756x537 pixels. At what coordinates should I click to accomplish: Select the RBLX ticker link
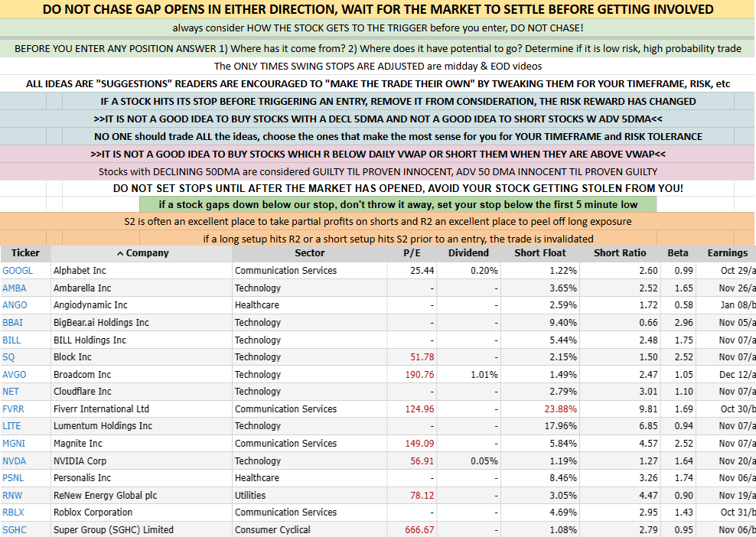[15, 512]
